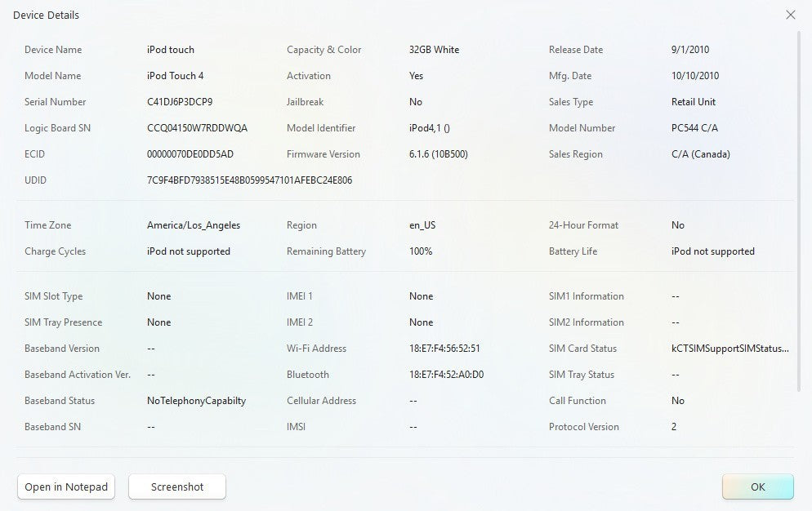Image resolution: width=812 pixels, height=511 pixels.
Task: Click Protocol Version value 2
Action: (x=674, y=427)
